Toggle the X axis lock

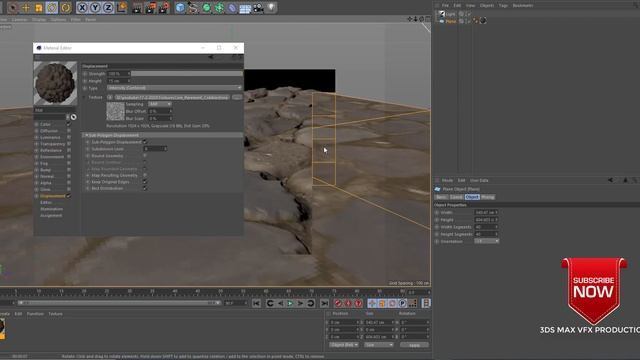[82, 7]
